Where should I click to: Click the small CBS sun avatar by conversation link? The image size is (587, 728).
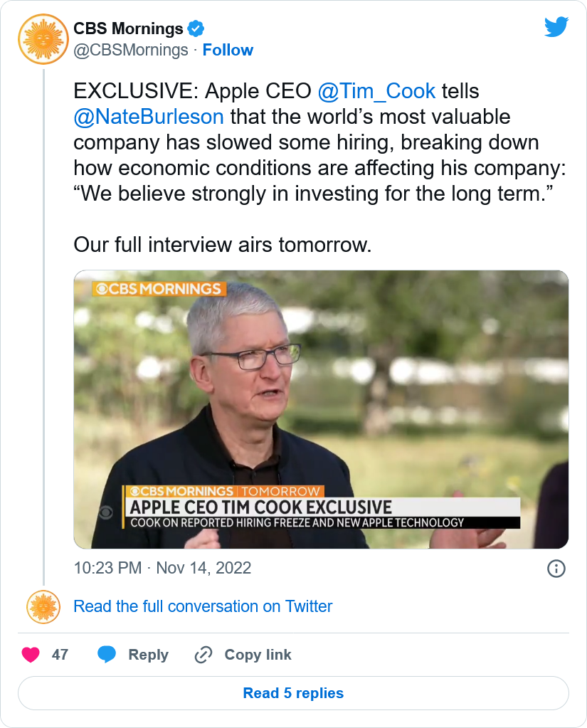coord(43,607)
